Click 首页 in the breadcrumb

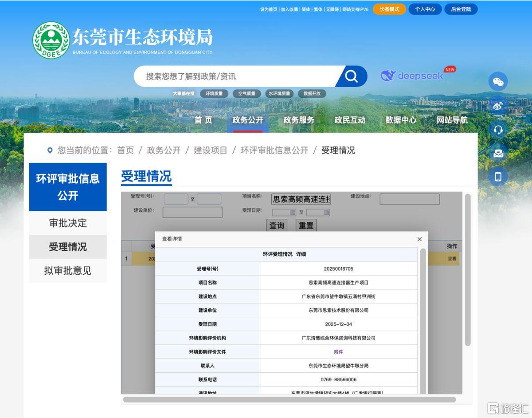point(125,150)
